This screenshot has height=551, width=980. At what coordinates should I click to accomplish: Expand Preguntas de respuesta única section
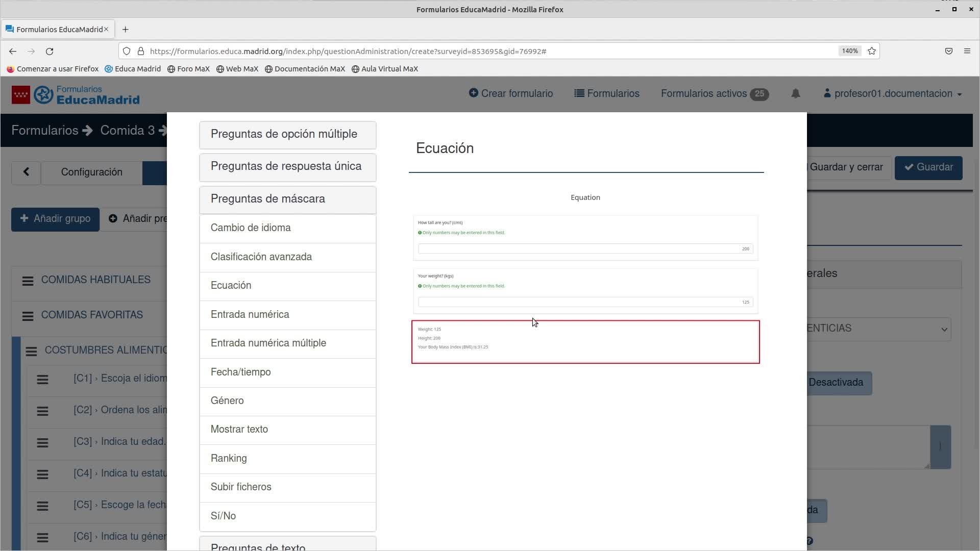287,167
